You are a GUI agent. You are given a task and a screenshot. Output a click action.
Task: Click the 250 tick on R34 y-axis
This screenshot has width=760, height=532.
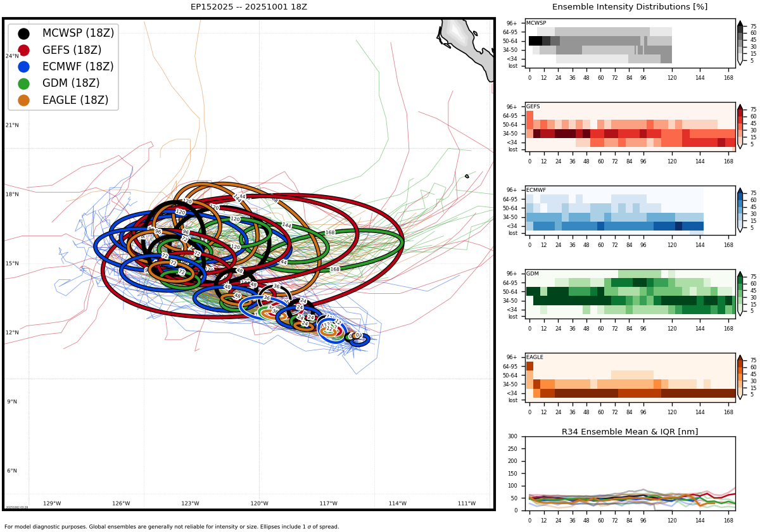click(x=512, y=449)
